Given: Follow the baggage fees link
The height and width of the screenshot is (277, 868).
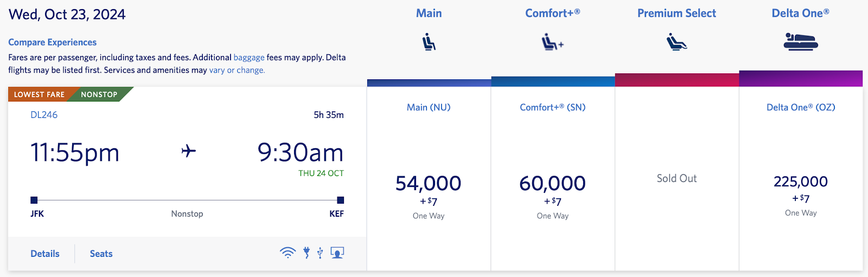Looking at the screenshot, I should coord(249,58).
